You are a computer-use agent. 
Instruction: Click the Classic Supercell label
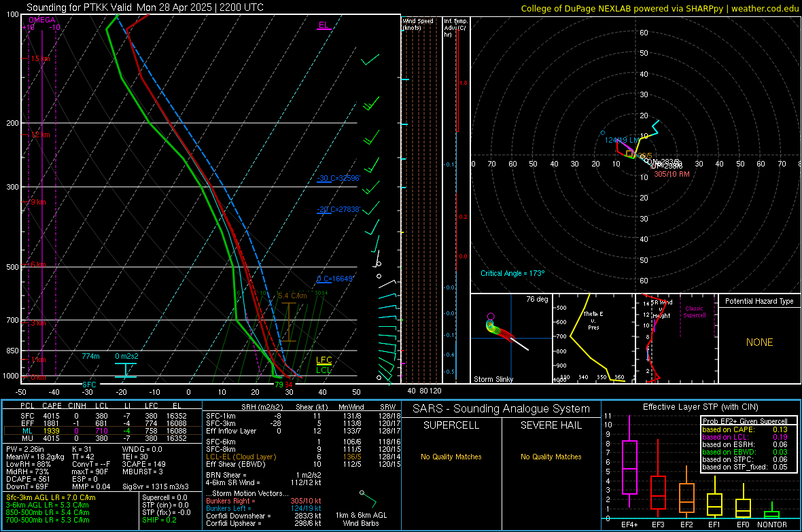(x=694, y=312)
